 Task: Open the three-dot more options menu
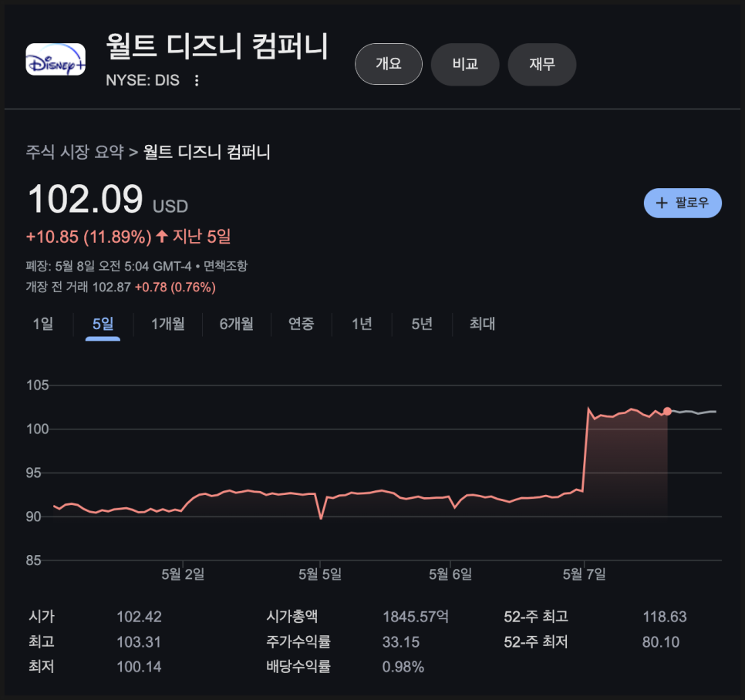pos(196,80)
